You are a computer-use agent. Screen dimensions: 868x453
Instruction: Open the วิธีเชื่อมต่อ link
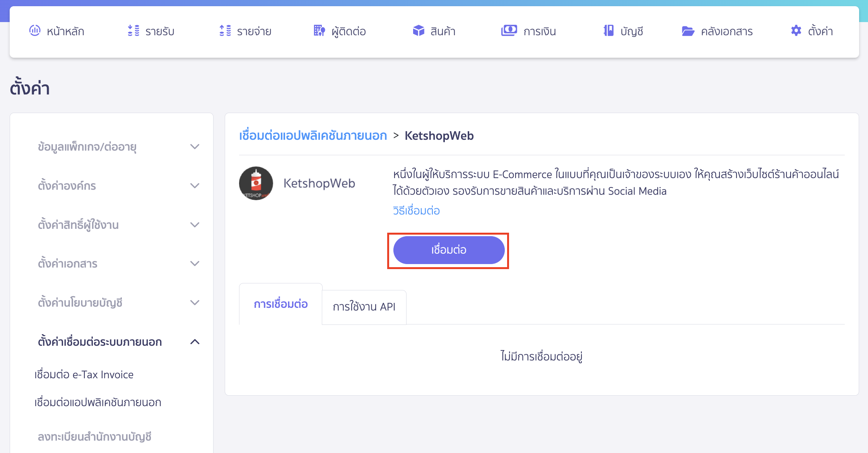click(415, 210)
